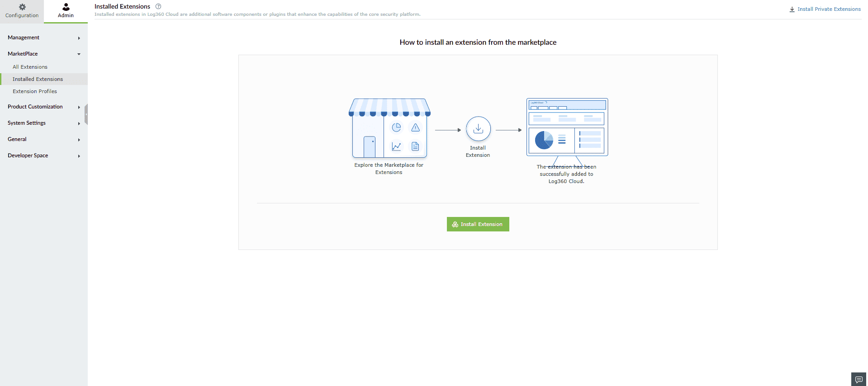868x386 pixels.
Task: Open Extension Profiles in the sidebar
Action: click(35, 91)
